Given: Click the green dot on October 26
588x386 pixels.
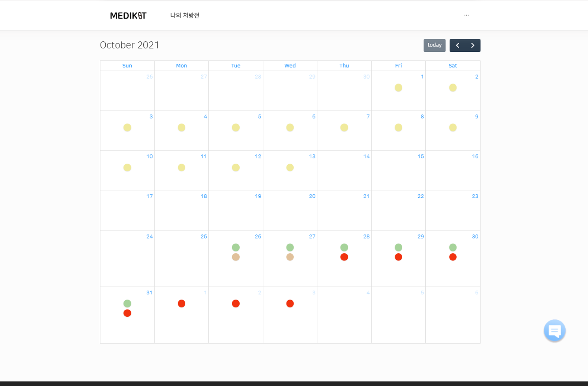Looking at the screenshot, I should click(236, 247).
